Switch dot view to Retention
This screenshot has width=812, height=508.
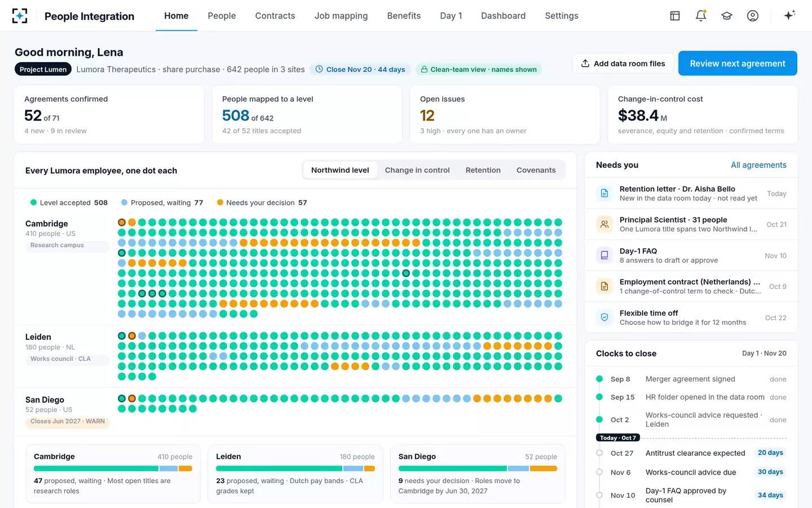coord(483,170)
